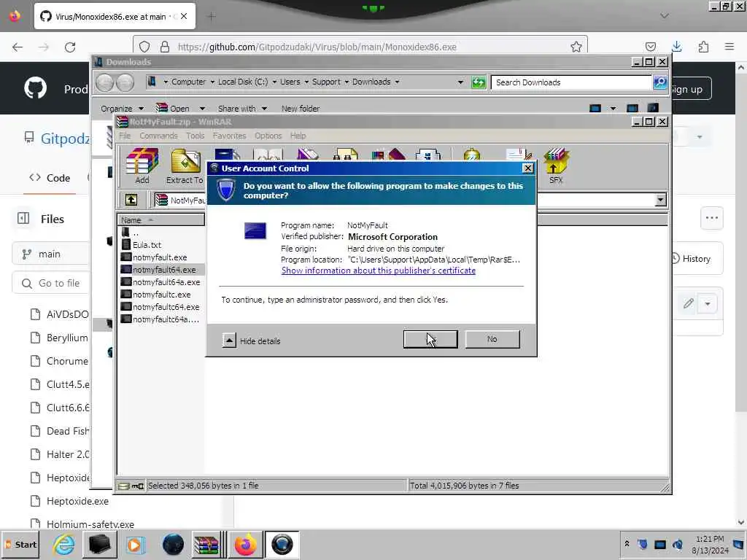Open the WinRAR Tools menu
Screen dimensions: 747x560
[196, 136]
